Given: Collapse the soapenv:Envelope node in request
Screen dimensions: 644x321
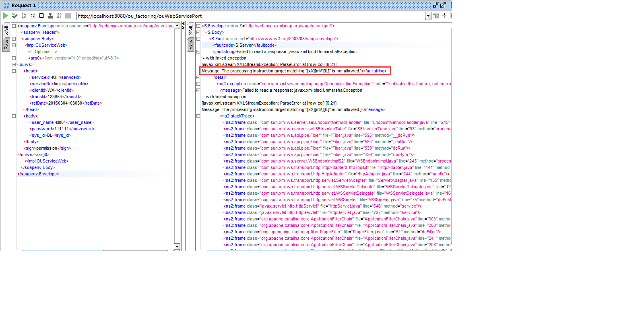Looking at the screenshot, I should [14, 26].
